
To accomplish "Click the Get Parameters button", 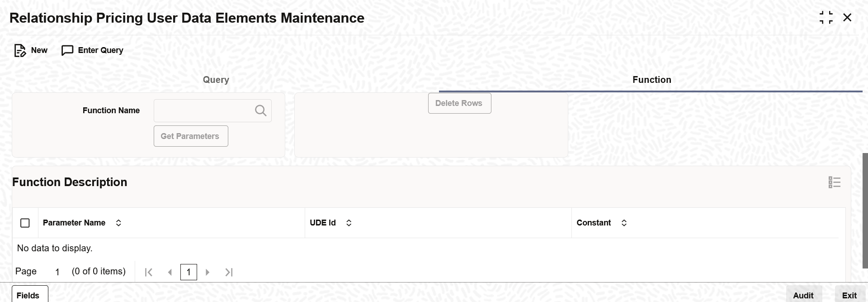I will [190, 136].
